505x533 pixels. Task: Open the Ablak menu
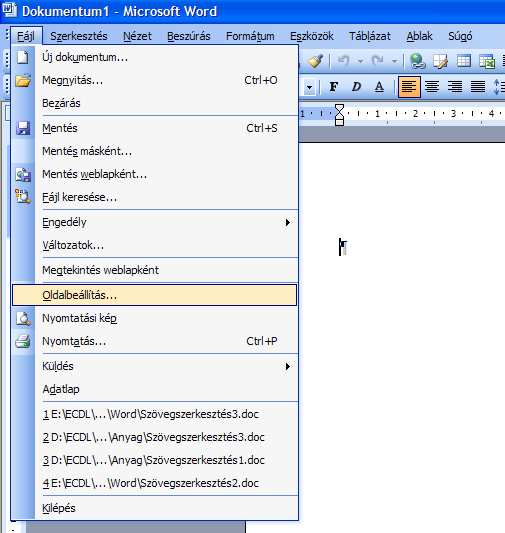419,36
